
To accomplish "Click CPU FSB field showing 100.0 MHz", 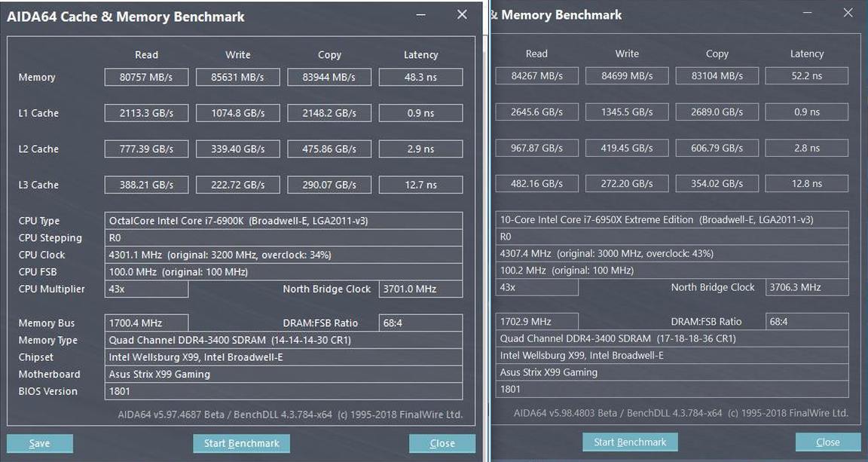I will click(x=283, y=272).
